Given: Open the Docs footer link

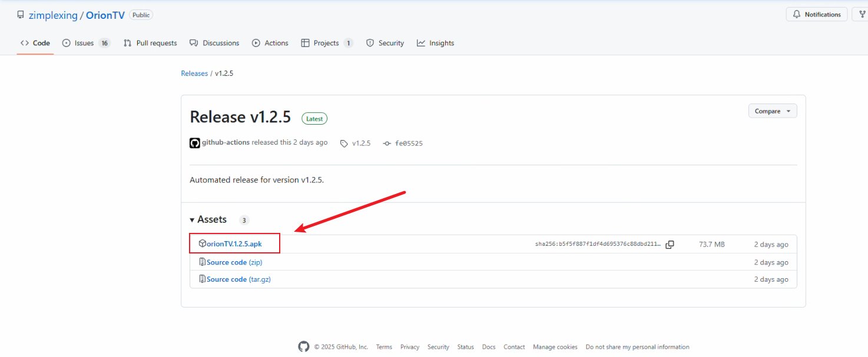Looking at the screenshot, I should coord(489,347).
